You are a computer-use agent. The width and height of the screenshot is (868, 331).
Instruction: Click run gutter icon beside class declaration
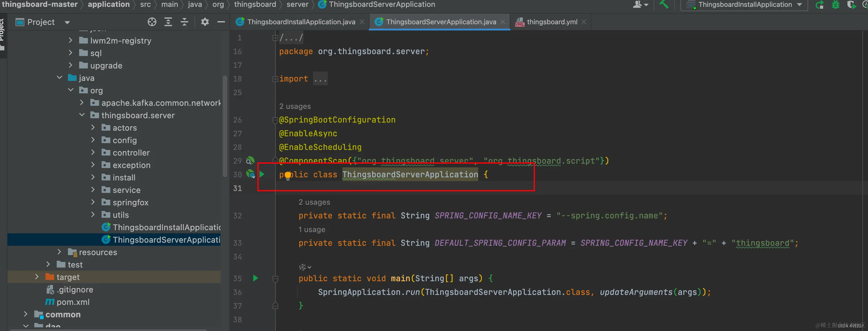(262, 174)
